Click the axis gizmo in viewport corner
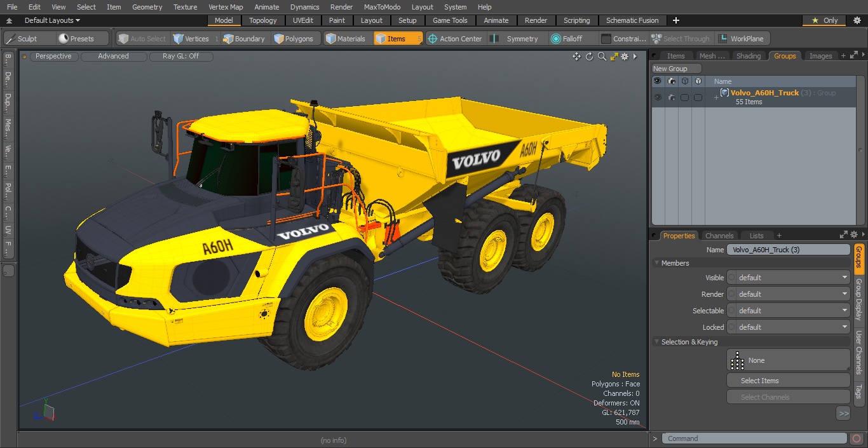Screen dimensions: 868x448 pyautogui.click(x=44, y=412)
